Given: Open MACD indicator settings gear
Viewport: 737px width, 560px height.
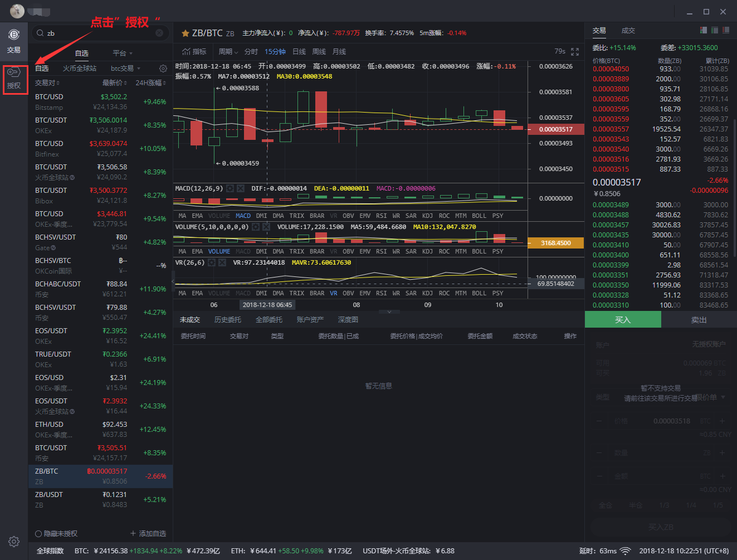Looking at the screenshot, I should click(230, 188).
